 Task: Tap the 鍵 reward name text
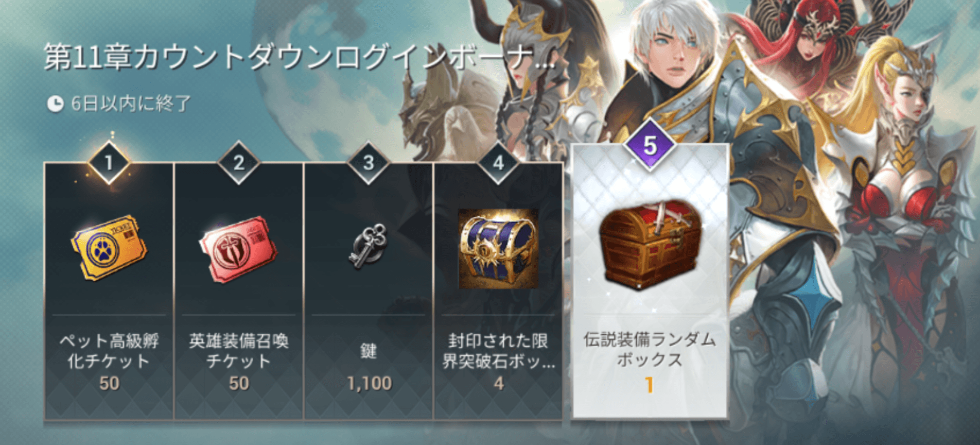coord(369,351)
